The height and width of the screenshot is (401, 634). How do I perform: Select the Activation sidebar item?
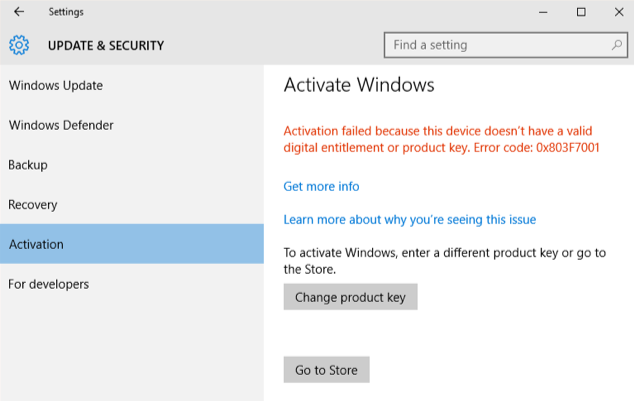pyautogui.click(x=36, y=245)
